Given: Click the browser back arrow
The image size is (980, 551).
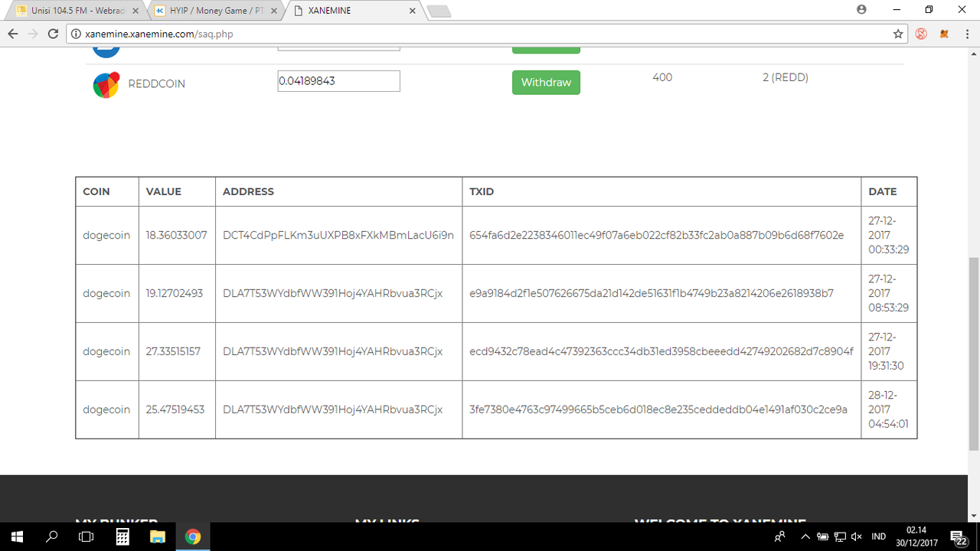Looking at the screenshot, I should pyautogui.click(x=12, y=34).
